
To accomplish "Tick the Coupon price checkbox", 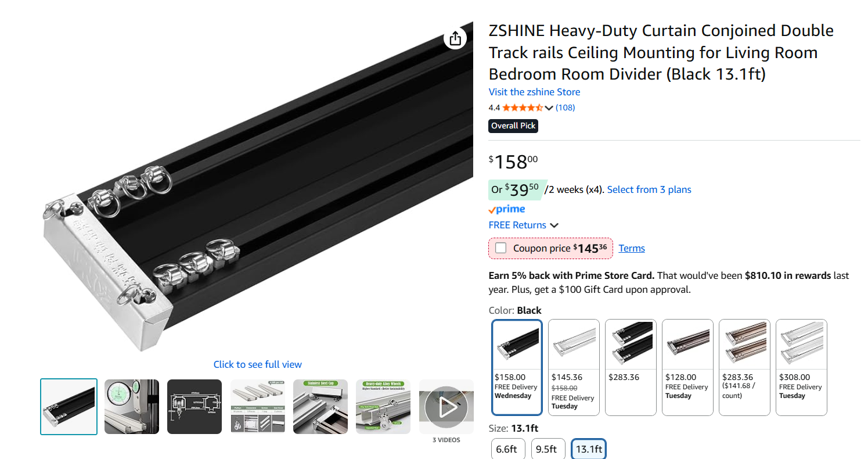I will coord(500,248).
